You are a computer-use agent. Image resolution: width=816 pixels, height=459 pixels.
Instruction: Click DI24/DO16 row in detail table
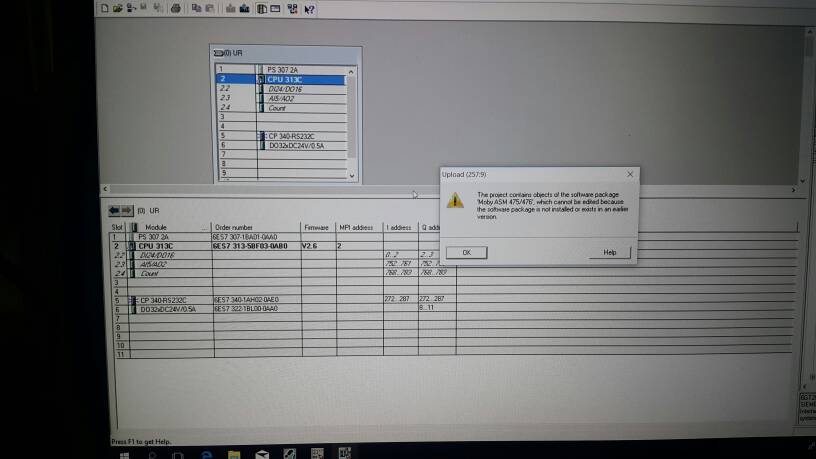[284, 255]
